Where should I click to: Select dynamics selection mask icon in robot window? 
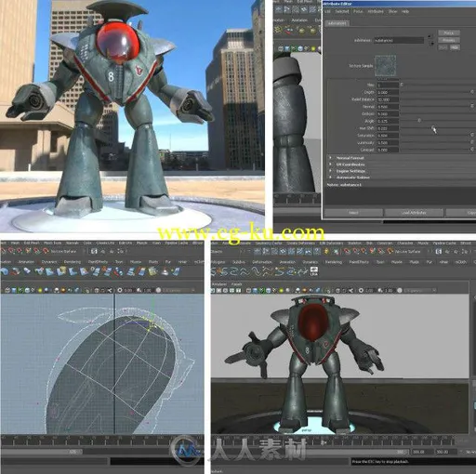pos(299,252)
